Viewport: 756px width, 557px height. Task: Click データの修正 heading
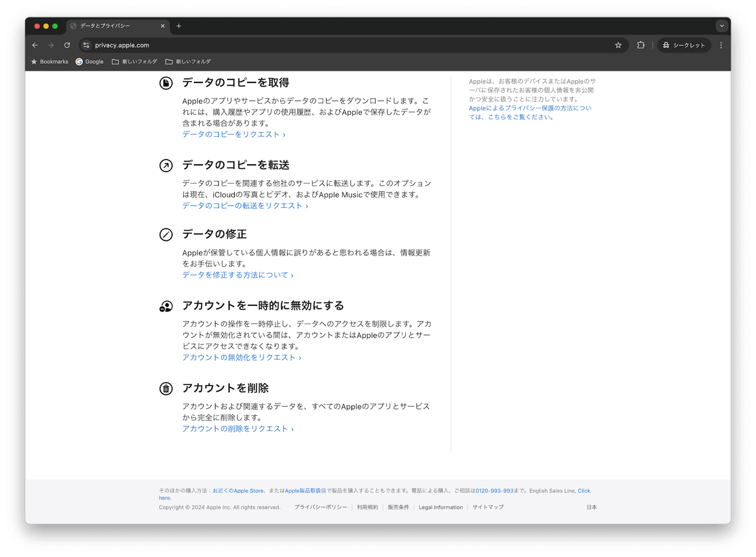[x=214, y=234]
